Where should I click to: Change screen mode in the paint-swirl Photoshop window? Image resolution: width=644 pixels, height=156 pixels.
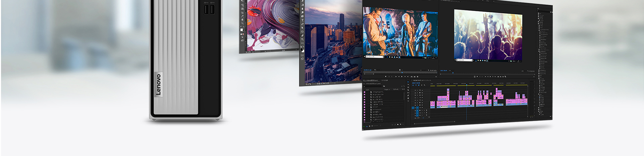pyautogui.click(x=243, y=40)
